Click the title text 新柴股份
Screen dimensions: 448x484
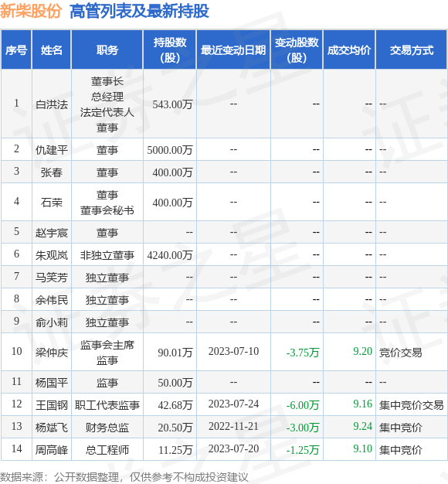coord(31,12)
